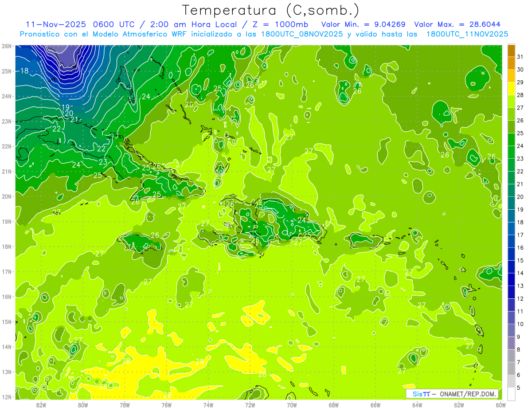532x411 pixels.
Task: Click the longitude axis label "80W"
Action: [x=83, y=405]
